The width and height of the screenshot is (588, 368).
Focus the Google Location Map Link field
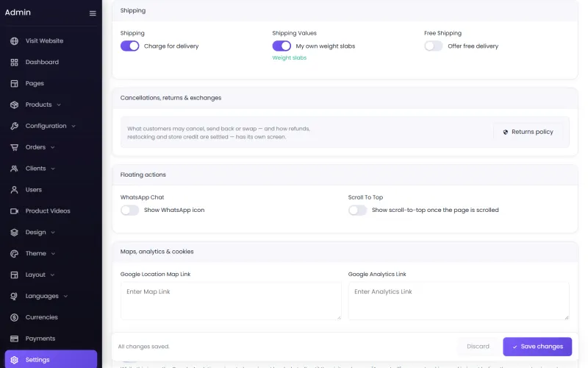[231, 301]
